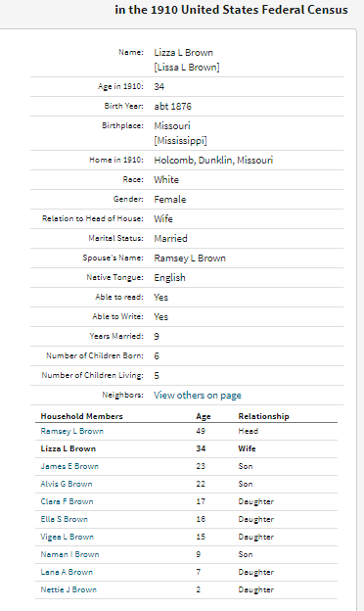Click the alternate birthplace Mississippi
This screenshot has height=611, width=364.
tap(180, 140)
